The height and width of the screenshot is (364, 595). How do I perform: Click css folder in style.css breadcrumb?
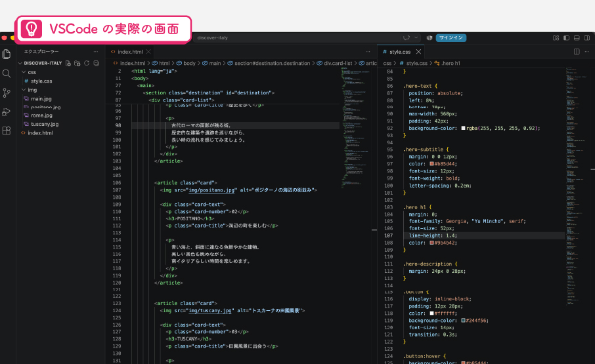coord(387,63)
